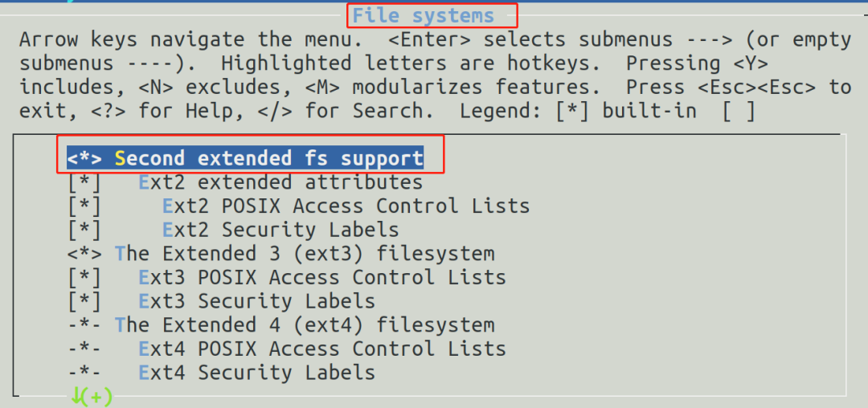Toggle the Ext2 POSIX Access Control Lists checkbox

84,206
